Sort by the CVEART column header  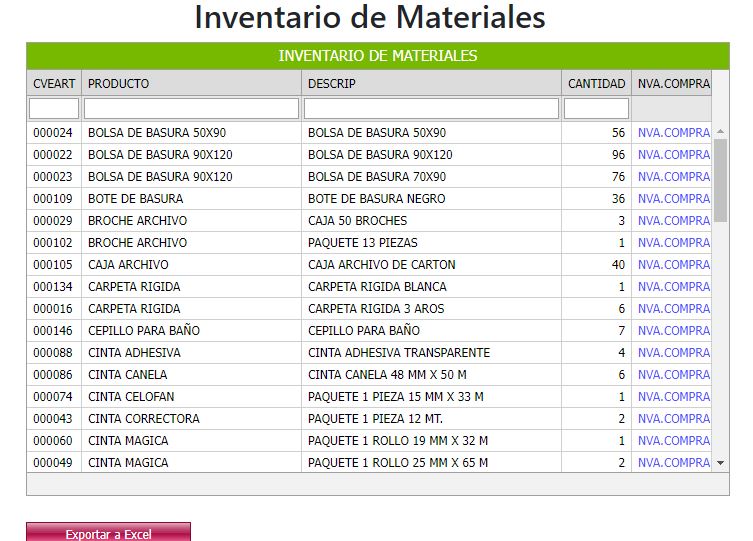pos(54,84)
